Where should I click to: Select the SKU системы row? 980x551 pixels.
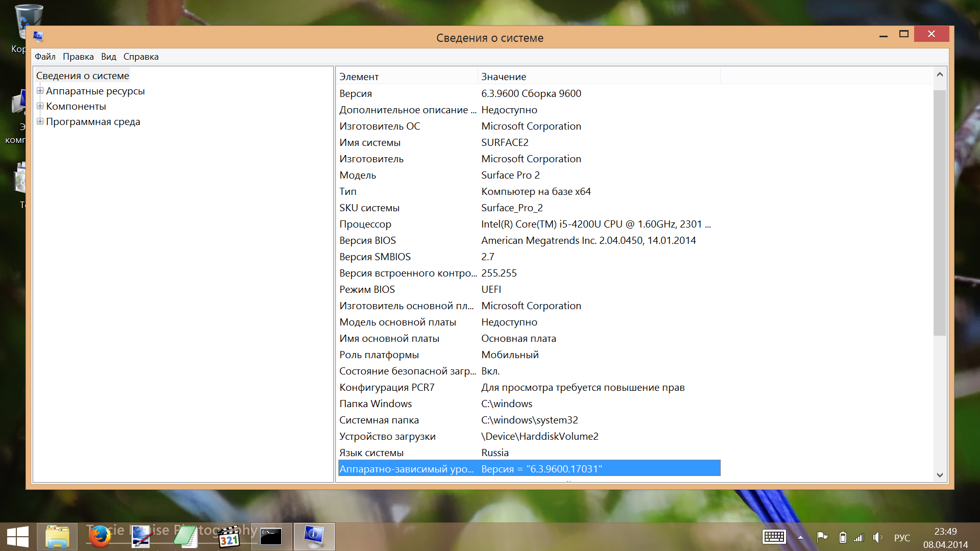[x=529, y=208]
